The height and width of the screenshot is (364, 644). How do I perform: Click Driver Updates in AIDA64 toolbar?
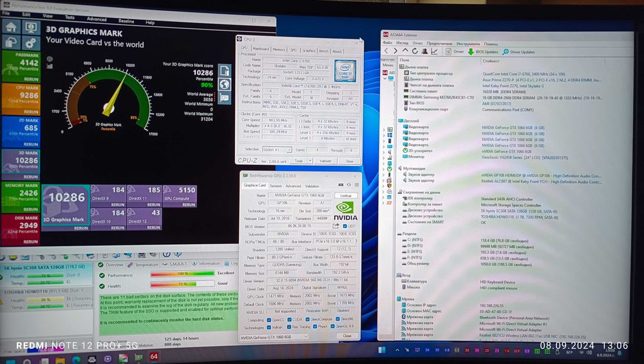(518, 52)
